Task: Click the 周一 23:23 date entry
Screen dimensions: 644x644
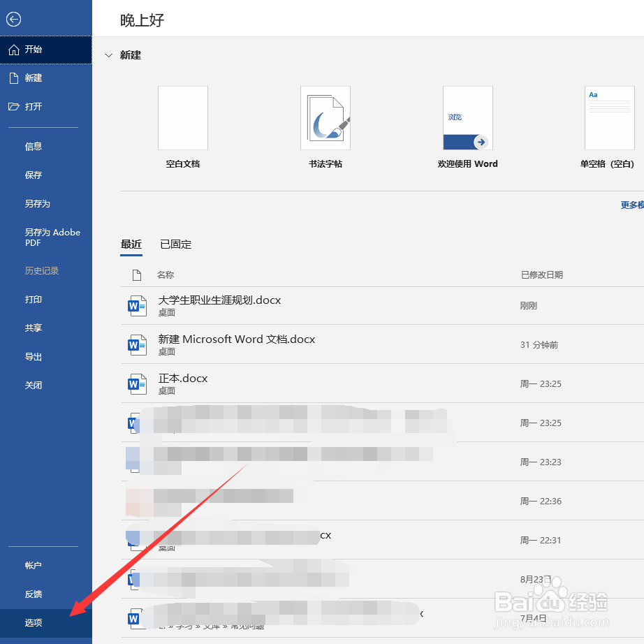Action: (x=541, y=462)
